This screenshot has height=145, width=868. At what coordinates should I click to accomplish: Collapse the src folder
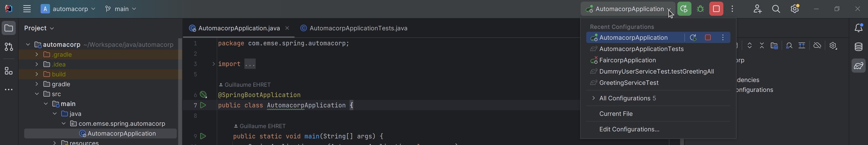pos(37,94)
